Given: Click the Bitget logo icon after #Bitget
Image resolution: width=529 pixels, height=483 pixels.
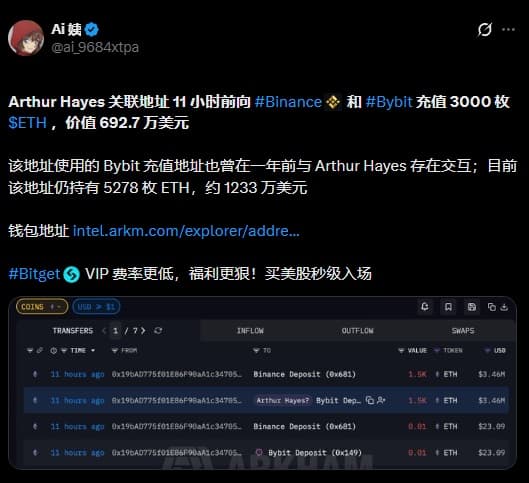Looking at the screenshot, I should click(72, 274).
